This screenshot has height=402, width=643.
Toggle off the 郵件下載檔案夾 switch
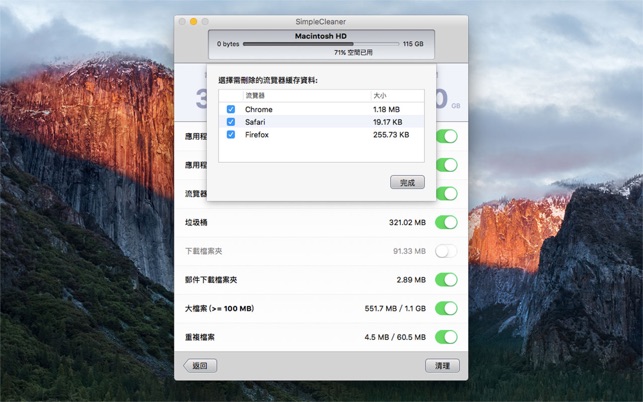click(x=446, y=280)
